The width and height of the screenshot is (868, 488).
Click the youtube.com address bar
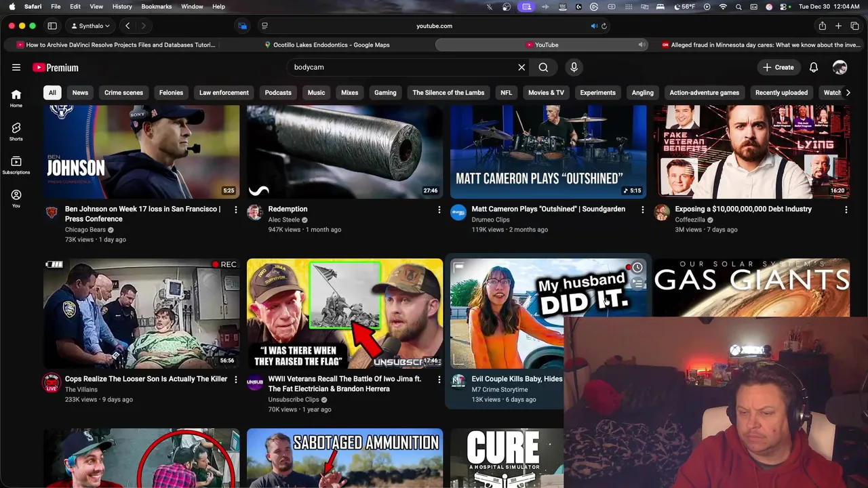point(434,26)
